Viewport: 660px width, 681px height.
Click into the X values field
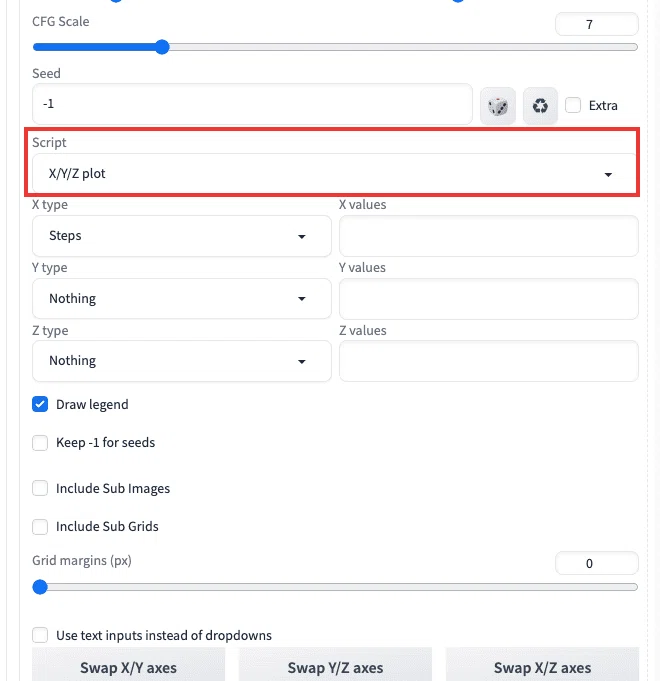[489, 236]
